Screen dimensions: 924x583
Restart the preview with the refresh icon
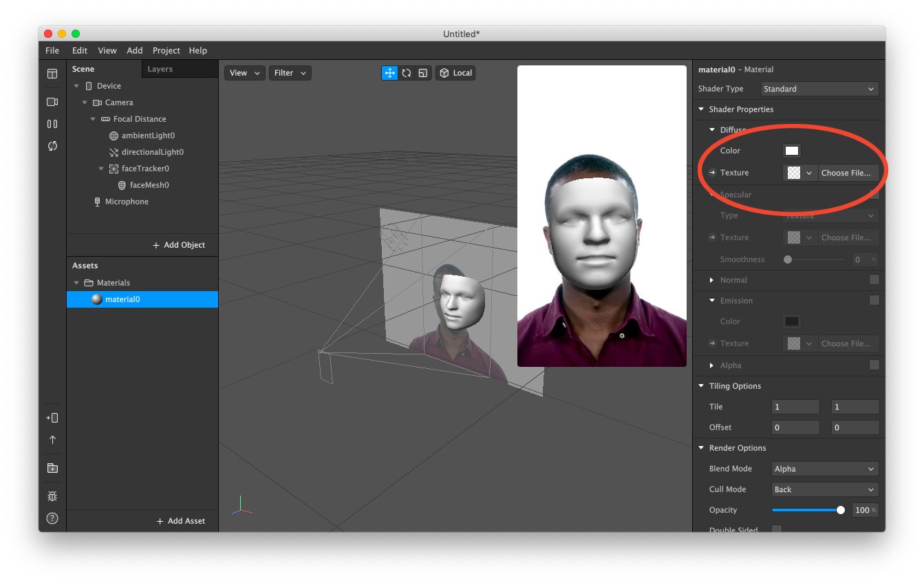pos(52,146)
